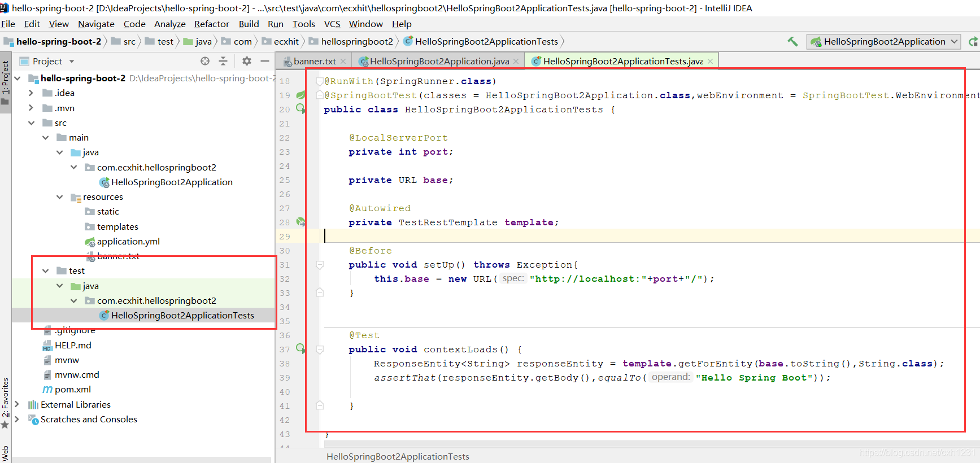Collapse the resources folder arrow
This screenshot has height=463, width=980.
[59, 196]
